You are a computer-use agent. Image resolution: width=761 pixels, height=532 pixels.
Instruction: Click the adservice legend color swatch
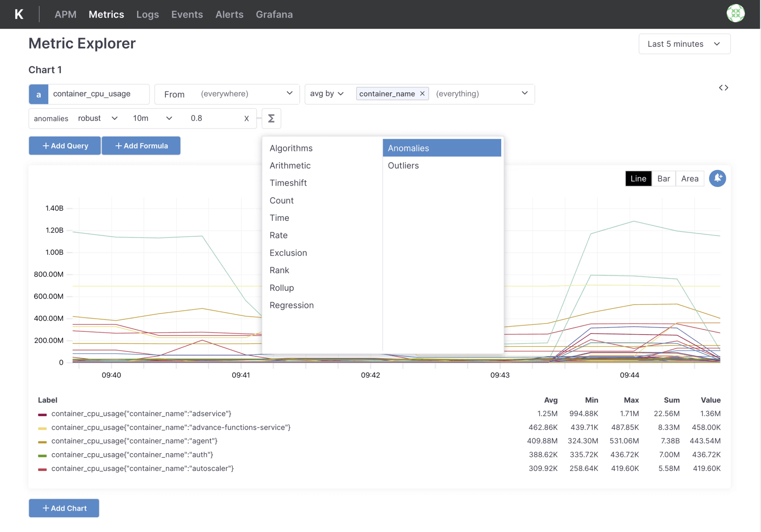[x=42, y=415]
